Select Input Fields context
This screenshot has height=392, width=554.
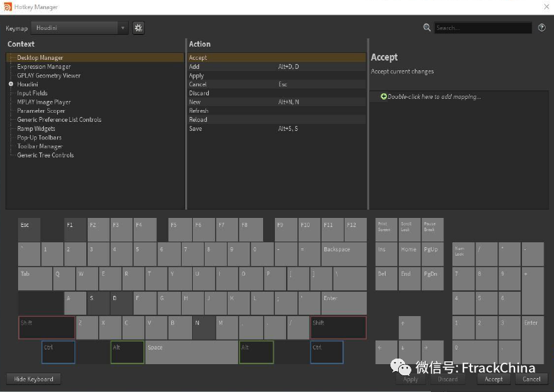[32, 93]
